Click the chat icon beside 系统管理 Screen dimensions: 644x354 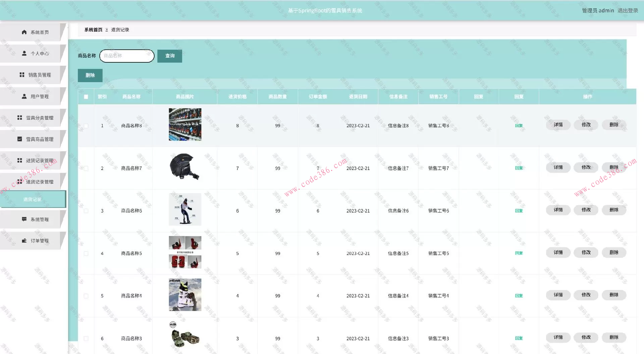tap(24, 219)
